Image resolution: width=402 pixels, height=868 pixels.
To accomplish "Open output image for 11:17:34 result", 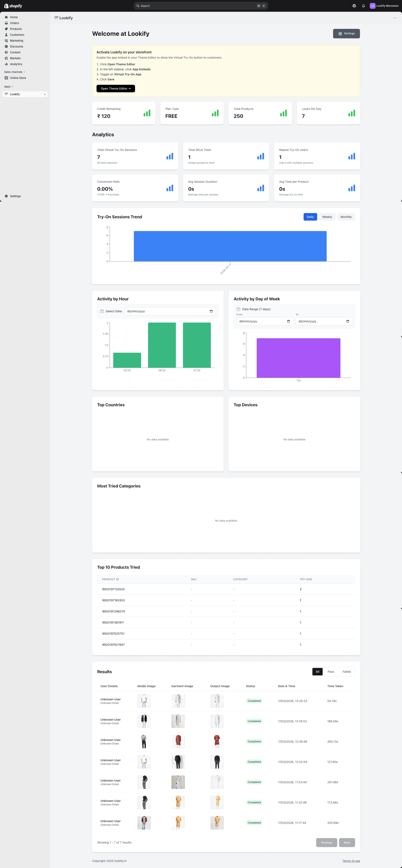I will click(217, 823).
